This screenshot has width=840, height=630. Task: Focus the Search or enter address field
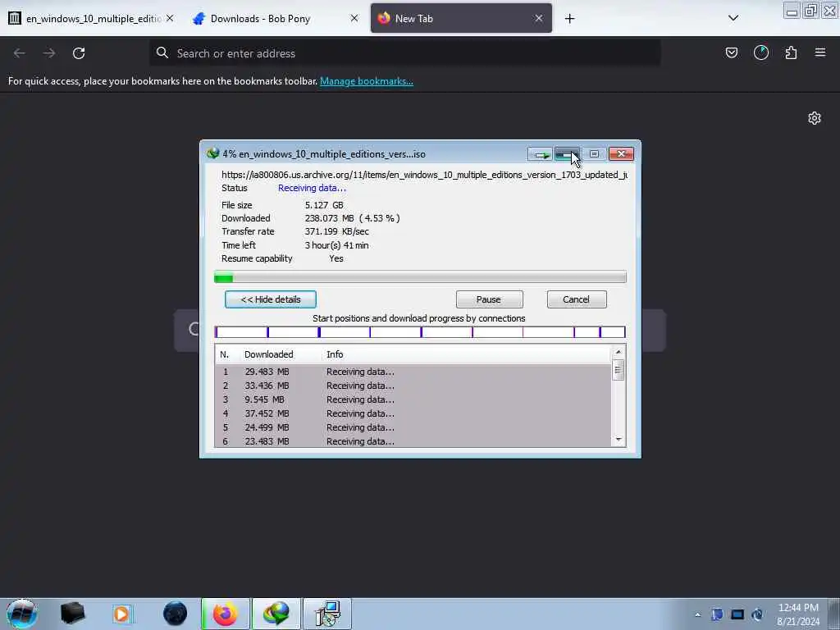tap(404, 53)
